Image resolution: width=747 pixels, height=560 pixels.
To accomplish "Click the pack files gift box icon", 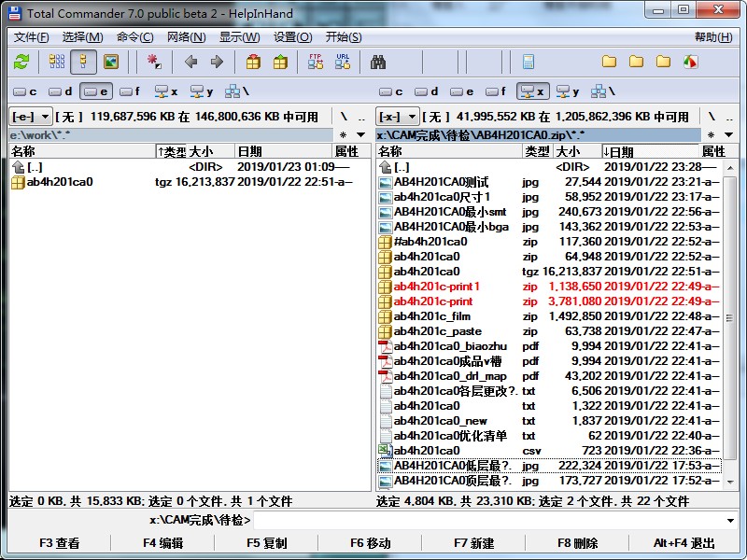I will pyautogui.click(x=253, y=62).
